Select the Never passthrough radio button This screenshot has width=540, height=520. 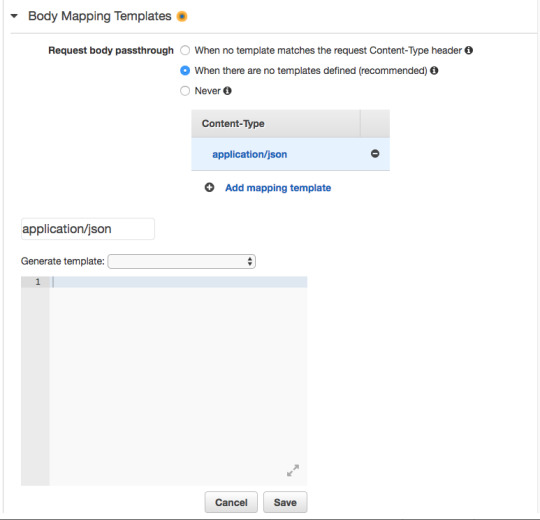tap(185, 91)
